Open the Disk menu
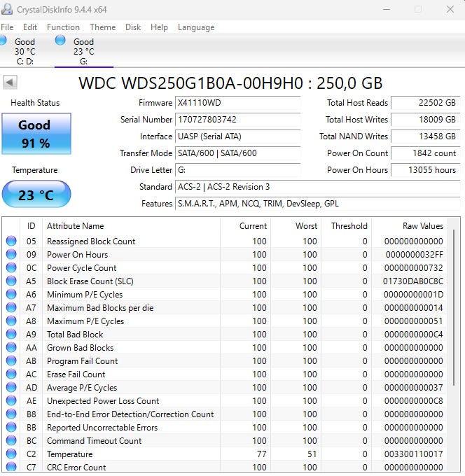Viewport: 465px width, 476px height. click(133, 27)
